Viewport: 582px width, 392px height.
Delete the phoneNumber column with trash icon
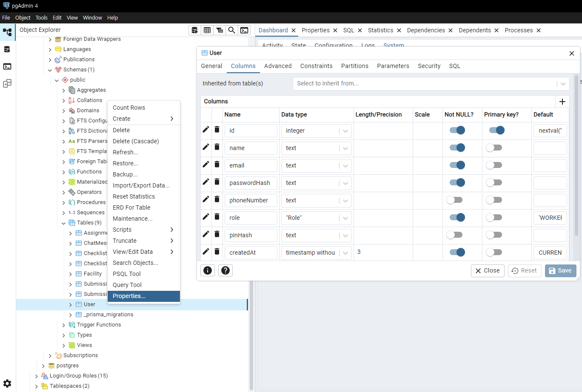pyautogui.click(x=217, y=199)
